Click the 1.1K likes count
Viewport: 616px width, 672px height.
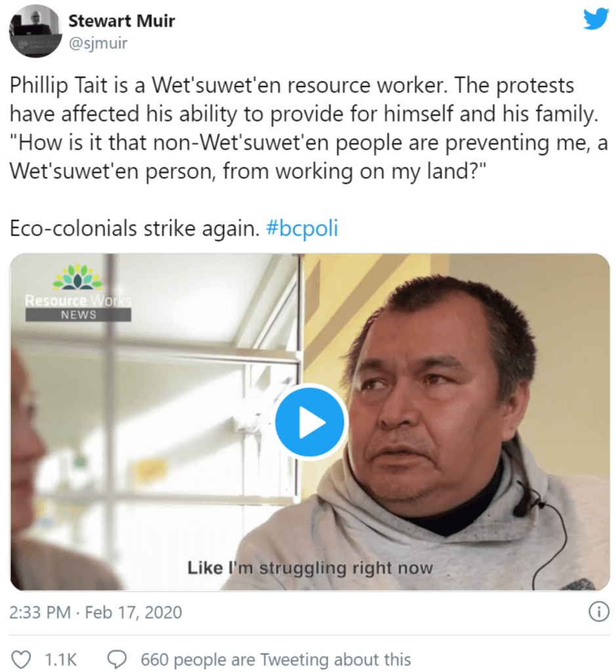click(x=61, y=659)
